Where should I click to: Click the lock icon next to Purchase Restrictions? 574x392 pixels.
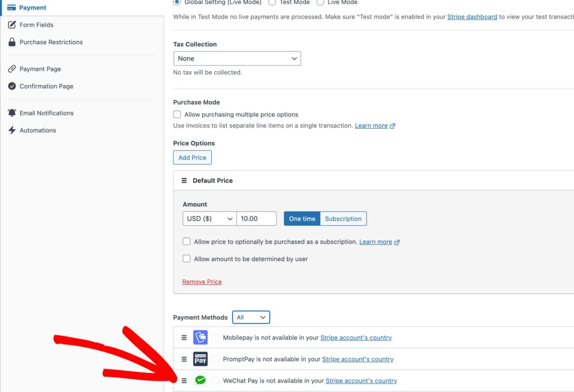tap(12, 42)
